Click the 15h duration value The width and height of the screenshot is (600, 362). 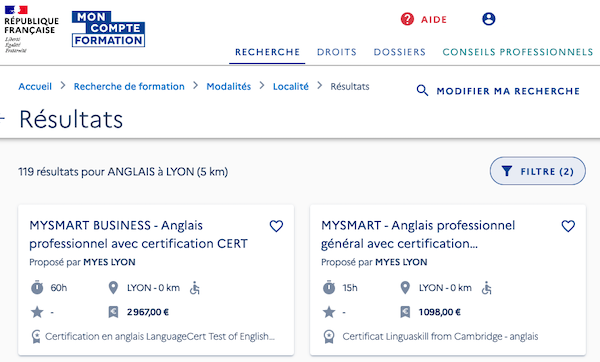(350, 288)
